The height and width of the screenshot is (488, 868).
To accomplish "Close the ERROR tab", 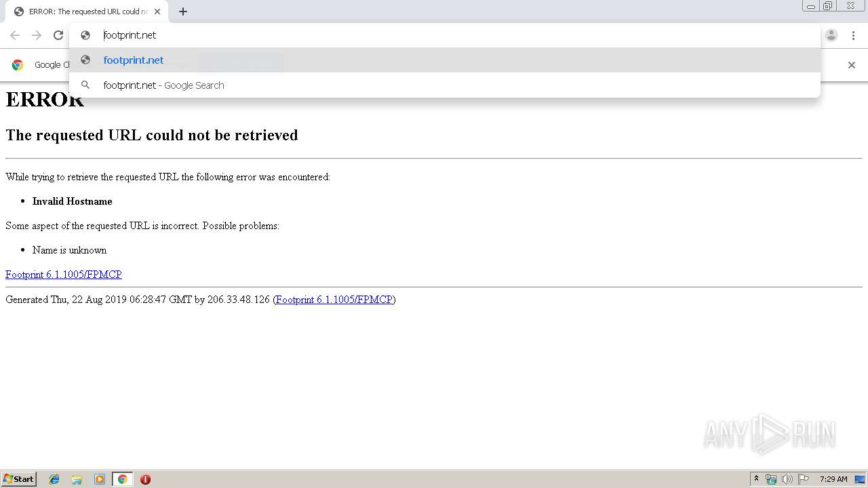I will 157,12.
